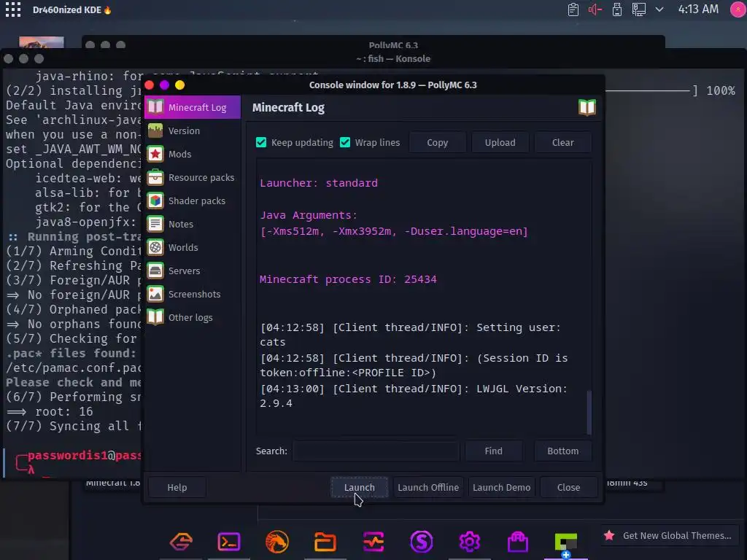
Task: Open the file manager folder dock icon
Action: [x=325, y=542]
